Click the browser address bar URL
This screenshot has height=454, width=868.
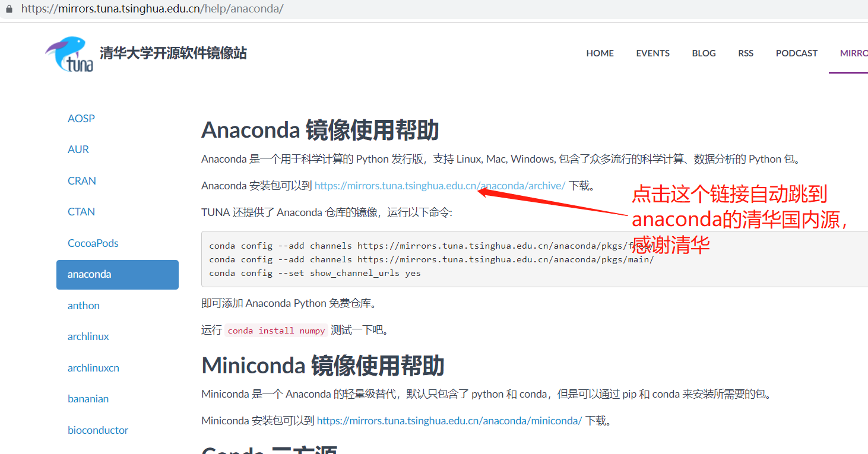click(x=152, y=9)
